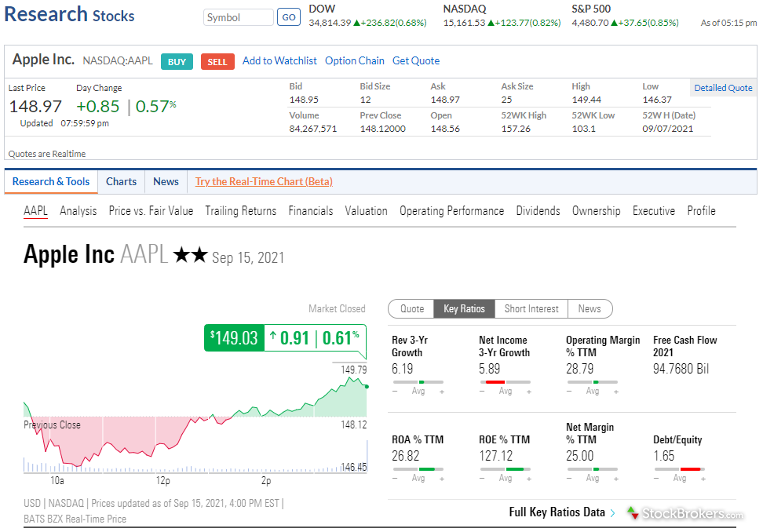This screenshot has width=763, height=532.
Task: Switch to the News tab beside Charts
Action: point(166,181)
